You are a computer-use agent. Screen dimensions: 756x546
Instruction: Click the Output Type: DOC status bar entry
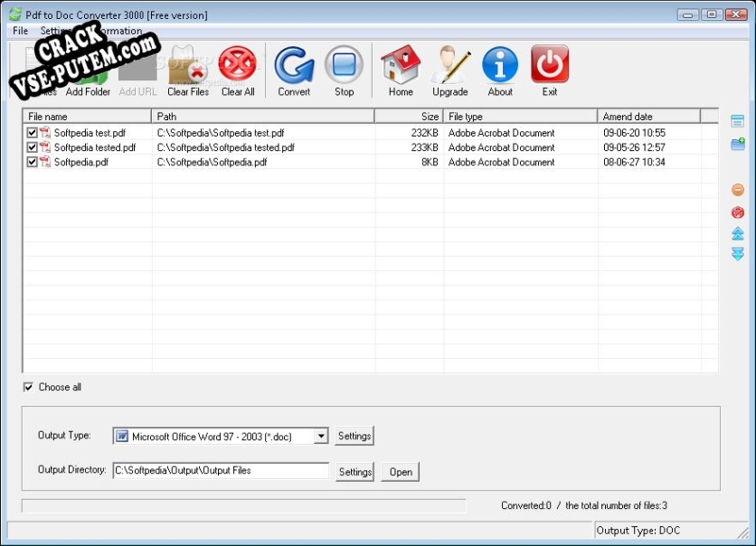638,530
